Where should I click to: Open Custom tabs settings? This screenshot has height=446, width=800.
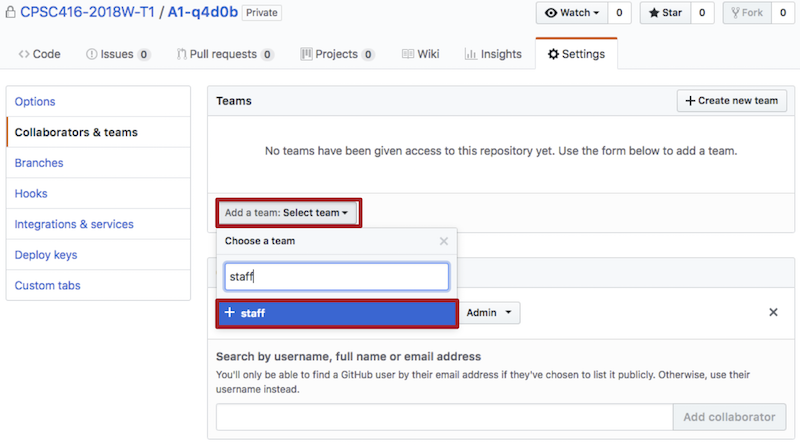tap(98, 285)
